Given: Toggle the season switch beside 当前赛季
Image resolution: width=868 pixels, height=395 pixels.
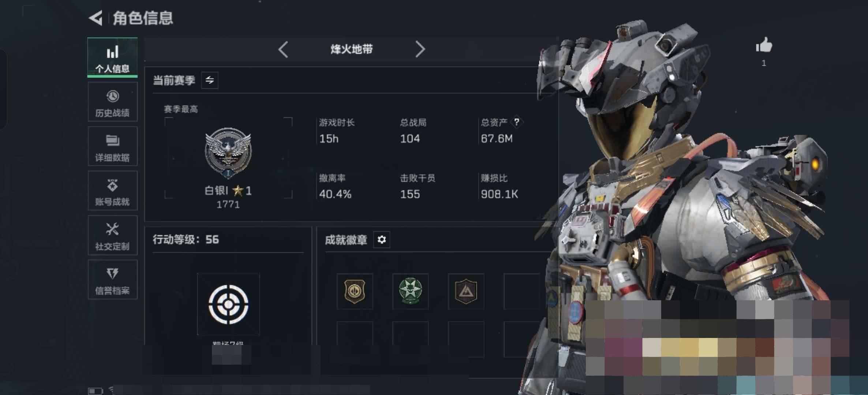Looking at the screenshot, I should (x=210, y=80).
